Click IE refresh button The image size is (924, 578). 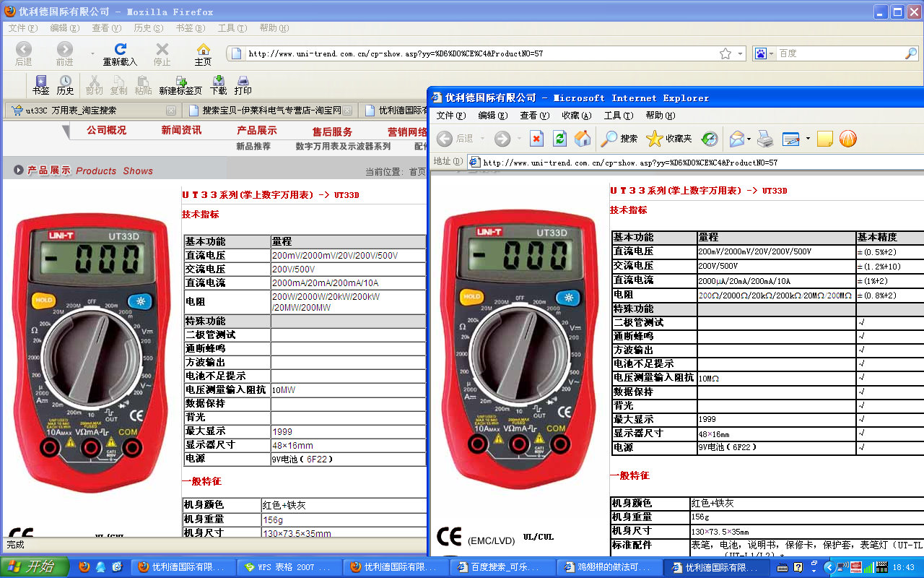tap(559, 139)
